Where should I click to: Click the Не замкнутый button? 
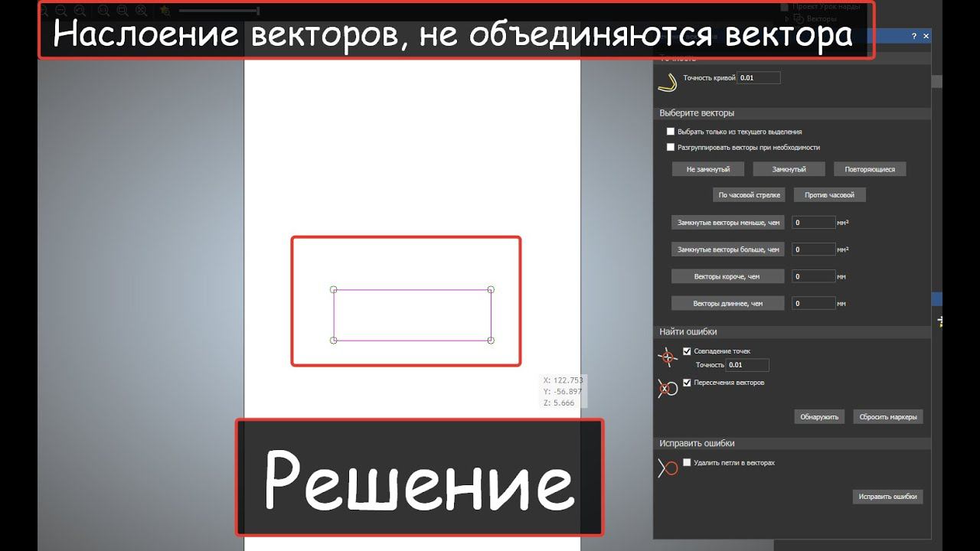(x=708, y=169)
